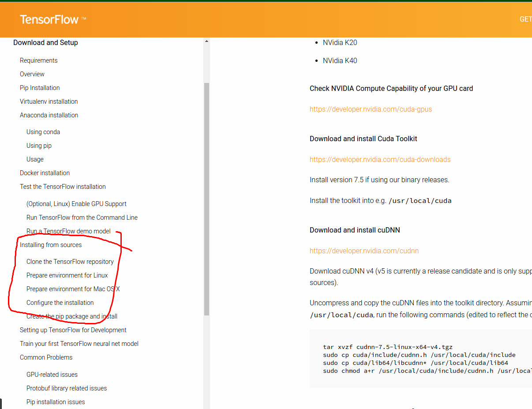
Task: Open Run a TensorFlow demo model
Action: pyautogui.click(x=68, y=231)
